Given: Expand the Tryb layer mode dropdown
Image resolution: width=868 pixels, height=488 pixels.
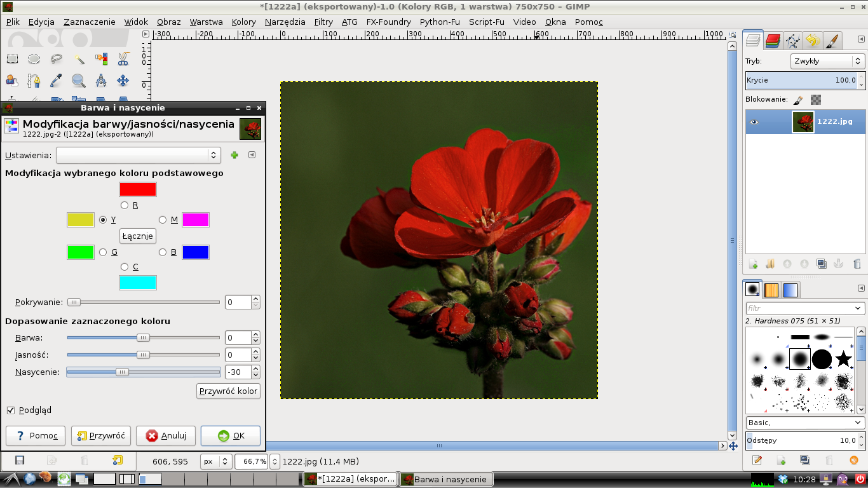Looking at the screenshot, I should [x=827, y=61].
